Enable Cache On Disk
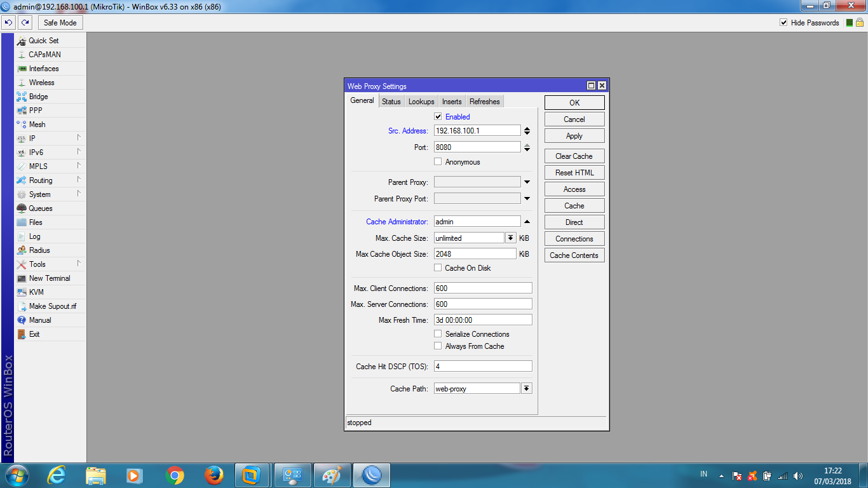This screenshot has width=868, height=488. (438, 268)
